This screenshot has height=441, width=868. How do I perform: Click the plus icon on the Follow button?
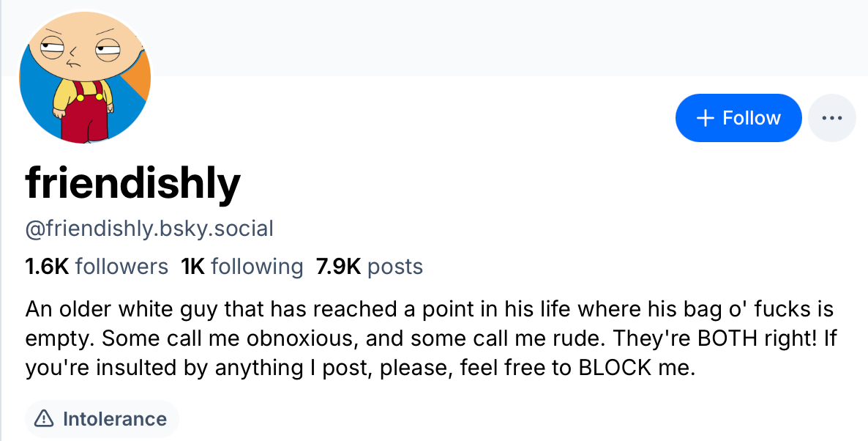click(705, 118)
